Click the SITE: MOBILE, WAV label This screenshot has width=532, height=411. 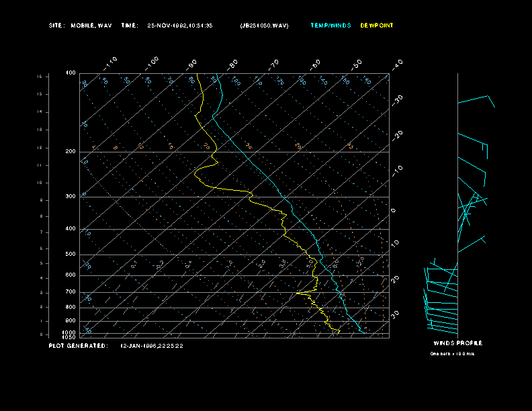(81, 26)
